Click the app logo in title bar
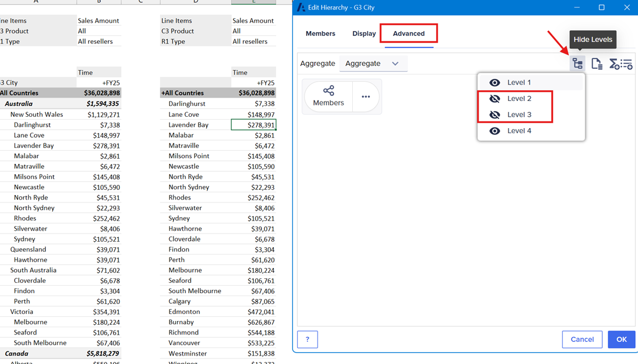The height and width of the screenshot is (364, 638). click(301, 7)
